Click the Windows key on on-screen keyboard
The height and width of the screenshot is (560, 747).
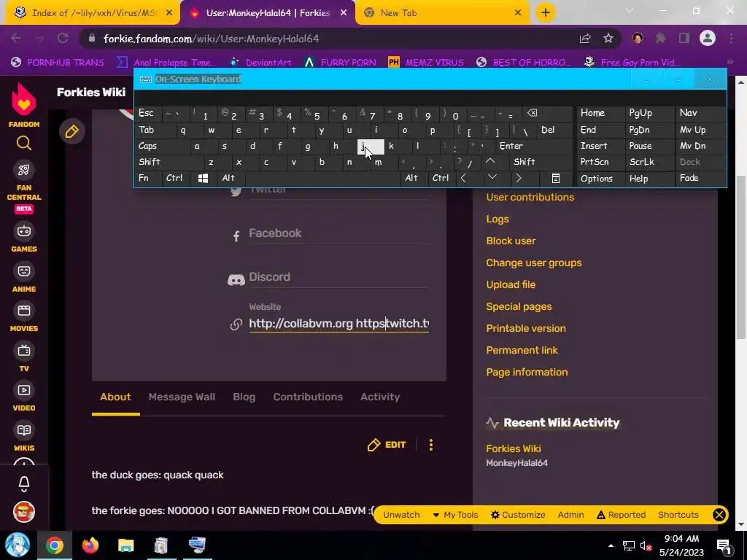tap(203, 178)
